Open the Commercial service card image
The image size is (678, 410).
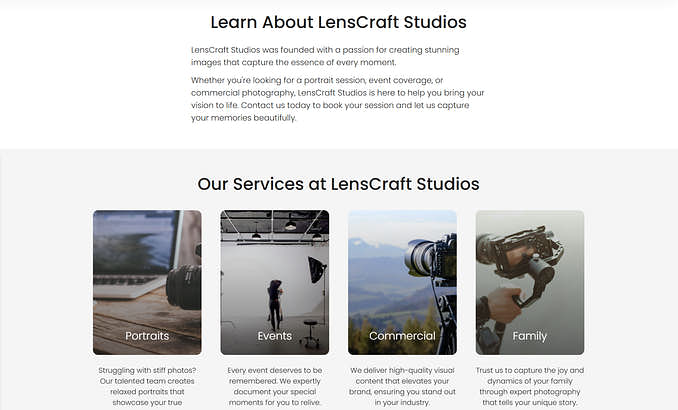[x=402, y=282]
